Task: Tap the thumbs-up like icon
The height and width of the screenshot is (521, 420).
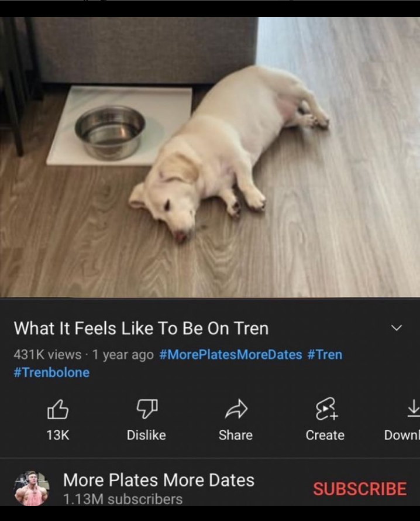Action: (x=57, y=409)
